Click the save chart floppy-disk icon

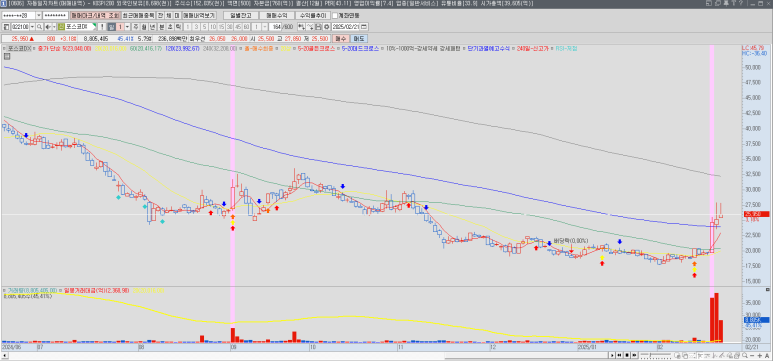click(318, 27)
